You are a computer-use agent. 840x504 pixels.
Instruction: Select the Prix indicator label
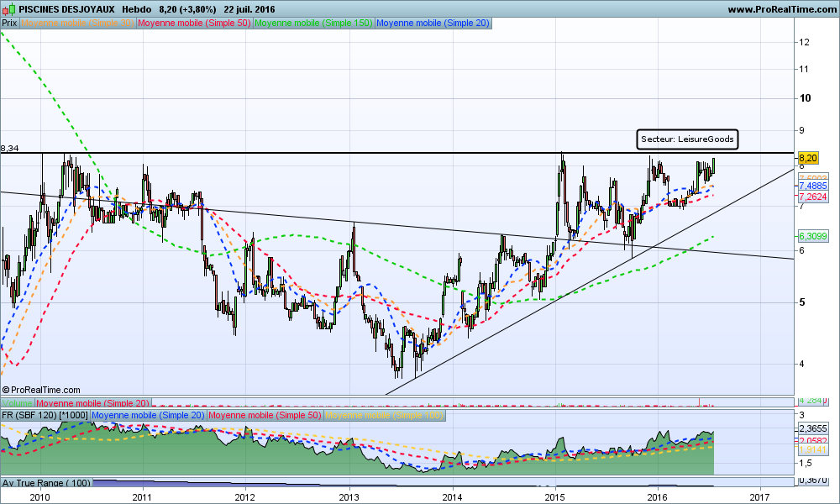click(9, 23)
